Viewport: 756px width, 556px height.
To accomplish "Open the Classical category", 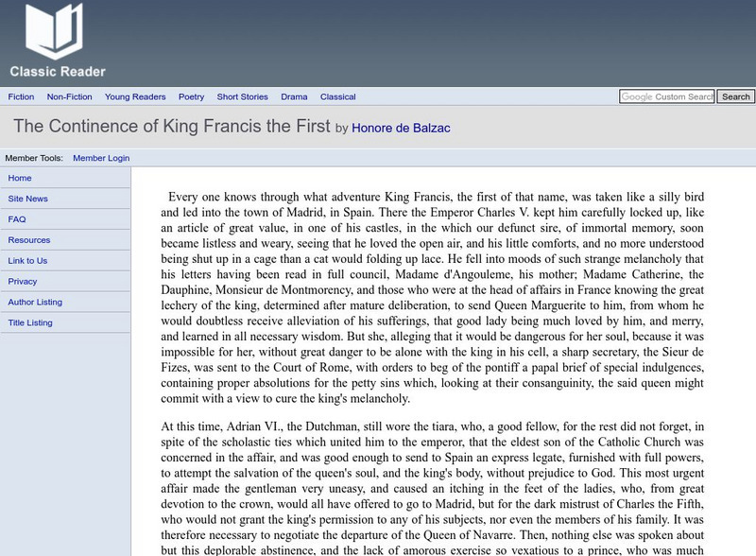I will point(338,96).
